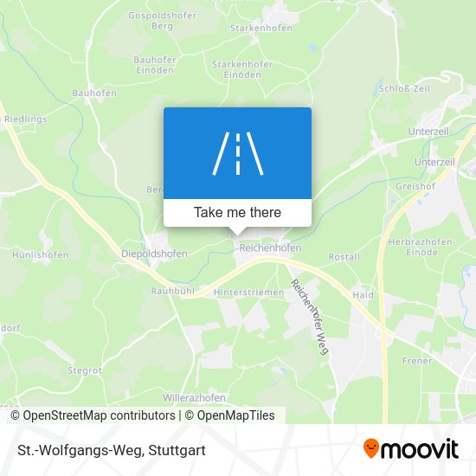Click the Bauhofer Einöden map label
Image resolution: width=476 pixels, height=476 pixels.
155,65
